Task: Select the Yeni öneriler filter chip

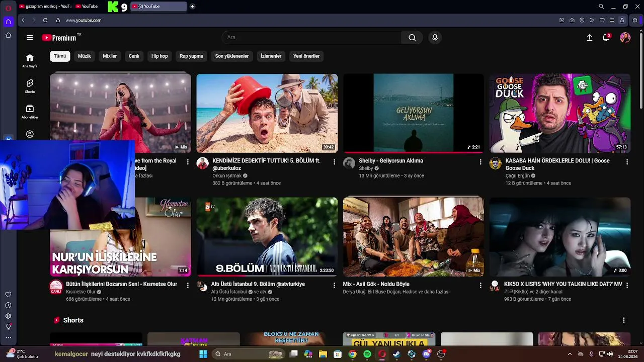Action: pyautogui.click(x=306, y=56)
